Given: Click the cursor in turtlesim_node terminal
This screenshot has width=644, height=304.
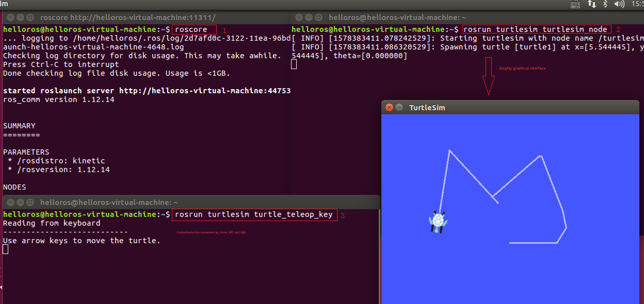Looking at the screenshot, I should coord(294,64).
